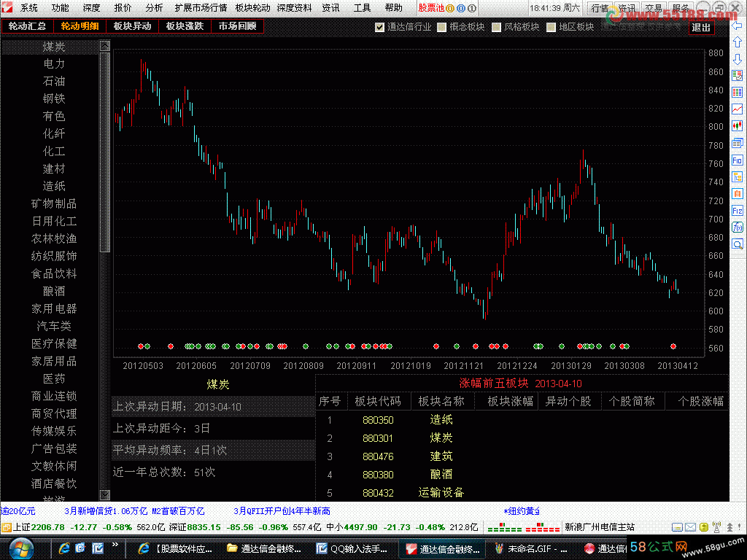Click the 行情 button at top right
747x560 pixels.
click(600, 8)
